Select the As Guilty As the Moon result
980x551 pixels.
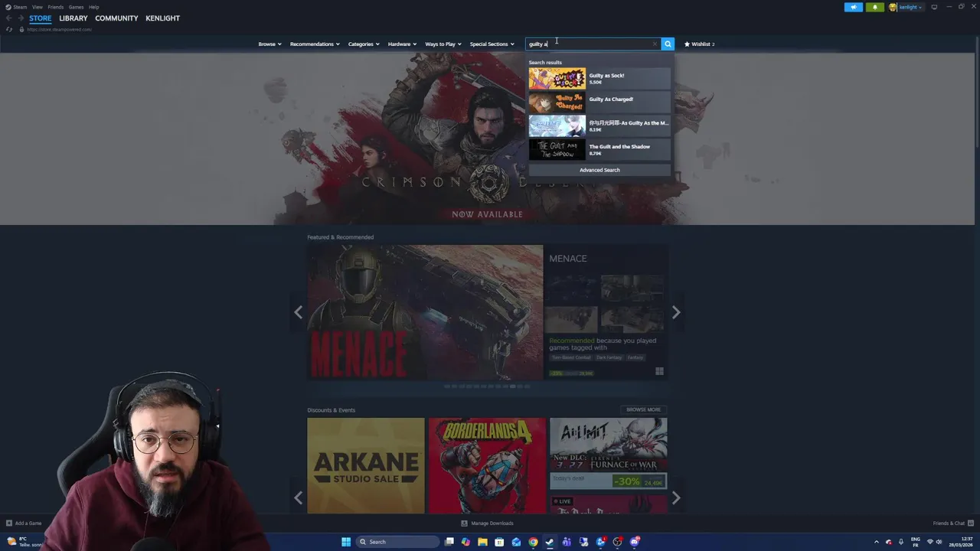(599, 126)
